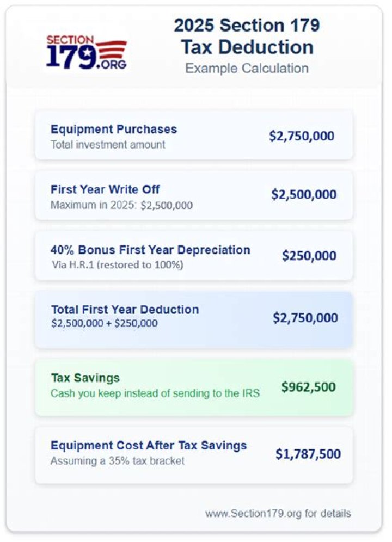Click the "Tax Savings" green heading

pos(85,378)
